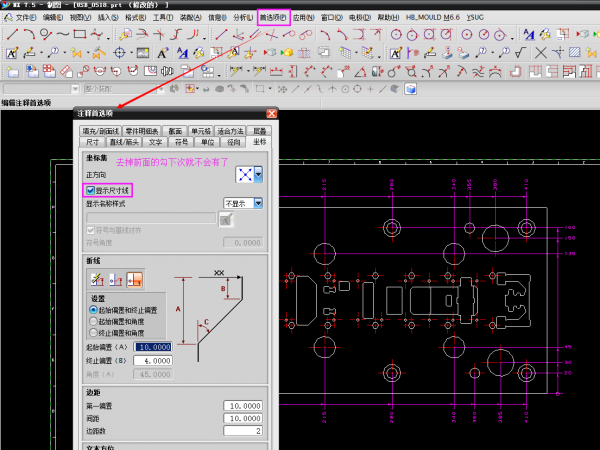Select the Rectangle sketch tool
The width and height of the screenshot is (600, 450).
click(80, 34)
